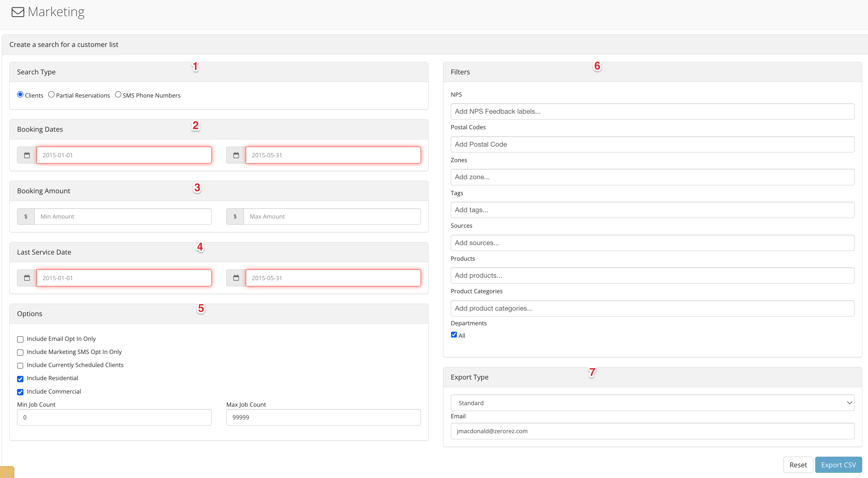Click the Add NPS Feedback labels field

click(x=652, y=112)
